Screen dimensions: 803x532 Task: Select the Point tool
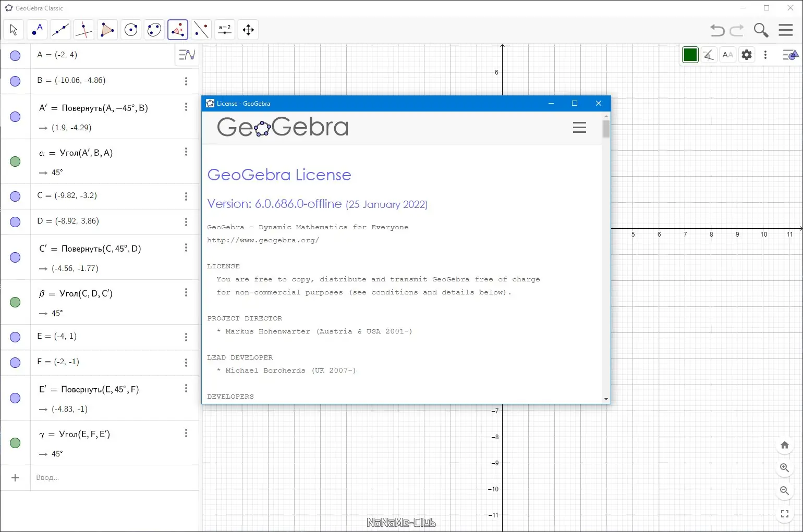click(x=37, y=30)
